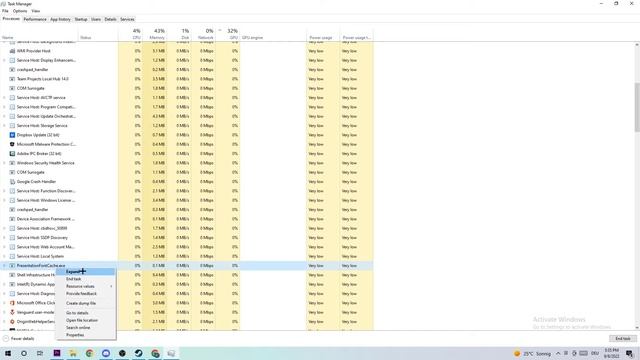Sort by the CPU column header
The image size is (640, 360).
click(131, 34)
